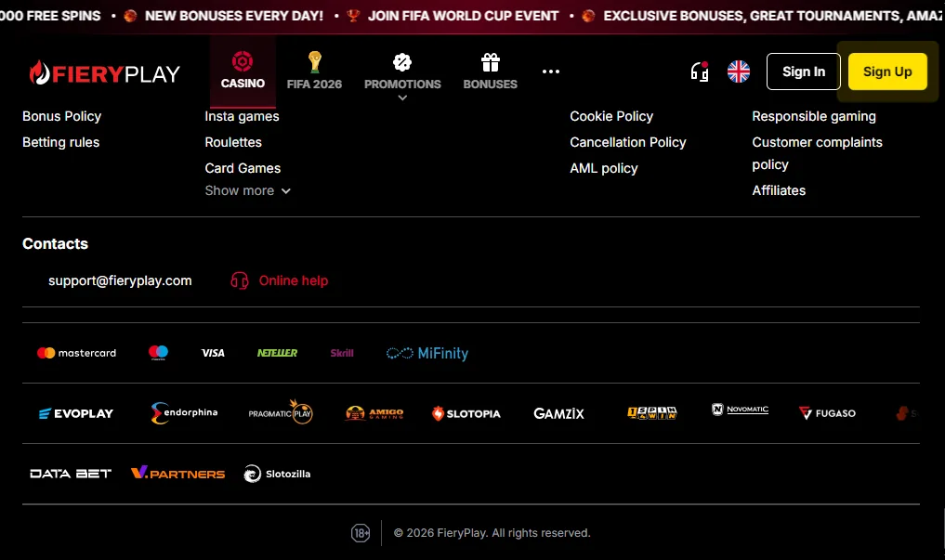This screenshot has width=945, height=560.
Task: Click the 18+ age restriction icon
Action: click(361, 533)
